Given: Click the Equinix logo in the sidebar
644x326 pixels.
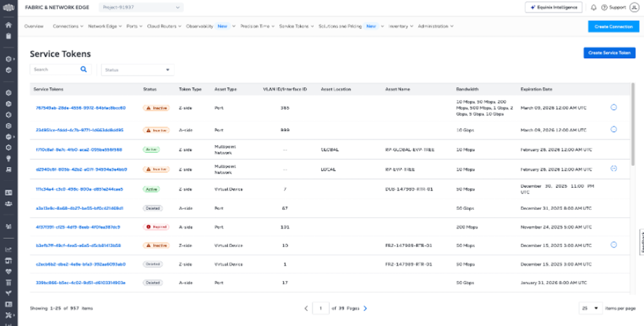Looking at the screenshot, I should pos(8,7).
